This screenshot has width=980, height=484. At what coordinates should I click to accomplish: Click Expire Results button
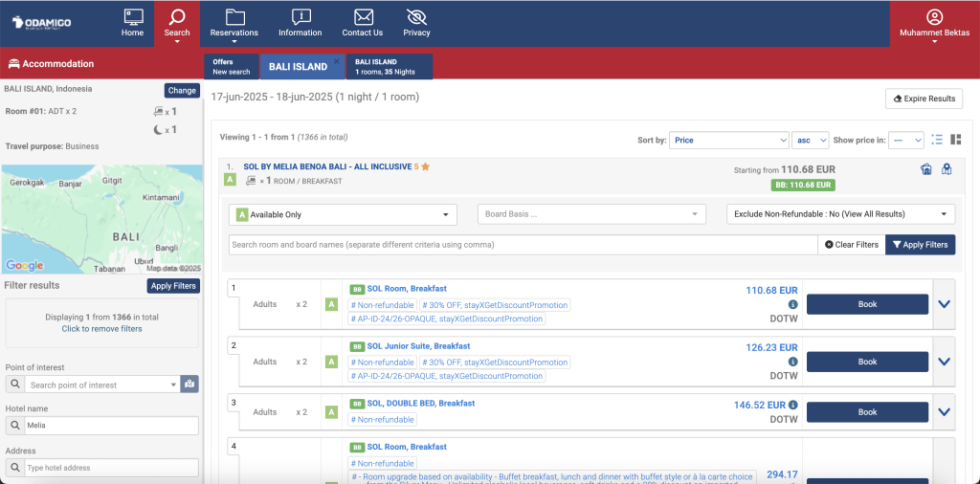[924, 99]
